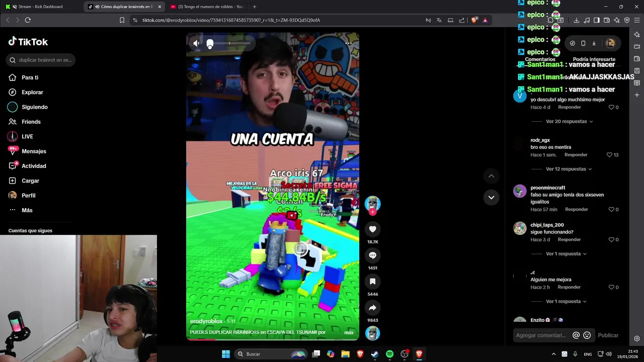644x362 pixels.
Task: Like rodr_xgx's comment with 13 likes
Action: tap(609, 155)
